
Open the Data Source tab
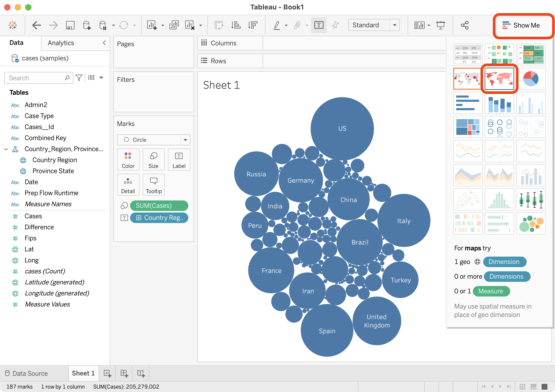(x=26, y=373)
